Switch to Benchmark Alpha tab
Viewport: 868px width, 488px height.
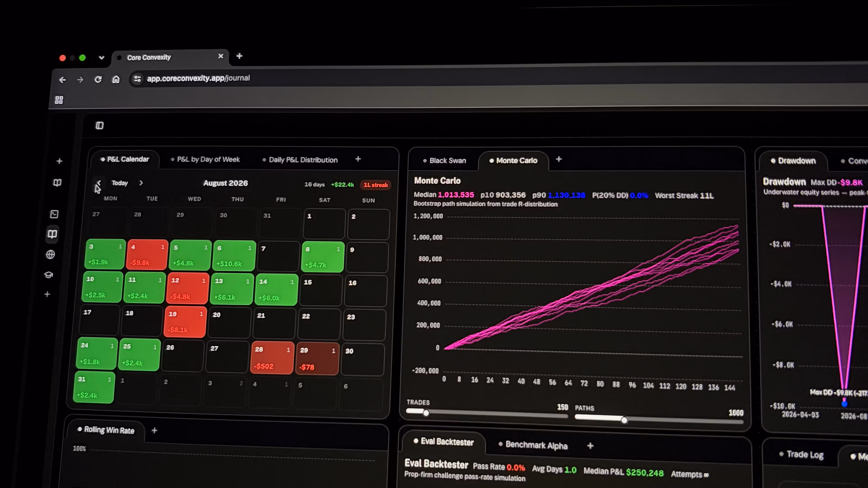(533, 445)
